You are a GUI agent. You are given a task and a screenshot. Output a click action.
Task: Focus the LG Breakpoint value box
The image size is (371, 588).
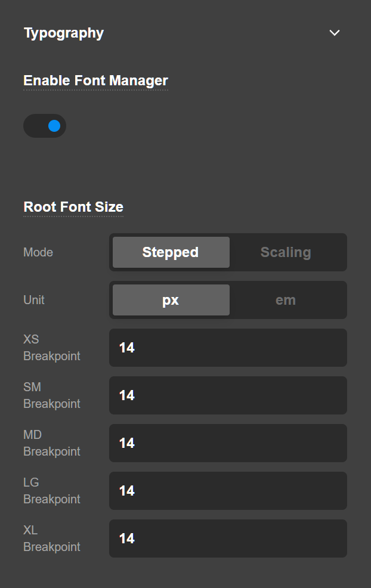pyautogui.click(x=228, y=490)
